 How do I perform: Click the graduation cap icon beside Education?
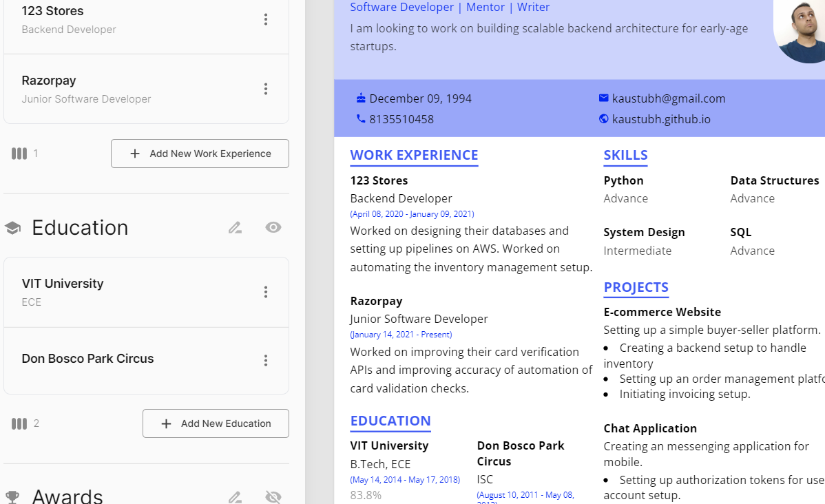(12, 228)
